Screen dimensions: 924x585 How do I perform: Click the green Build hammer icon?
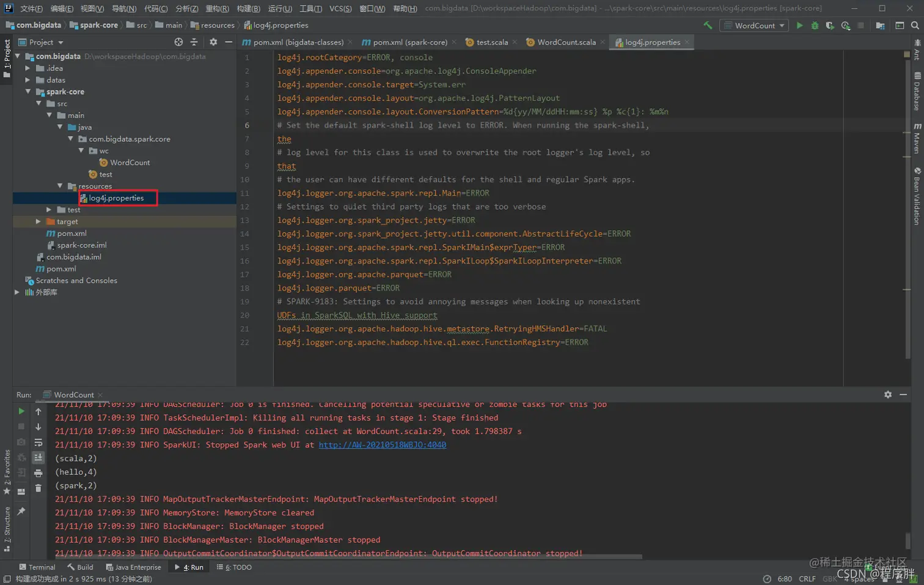708,25
